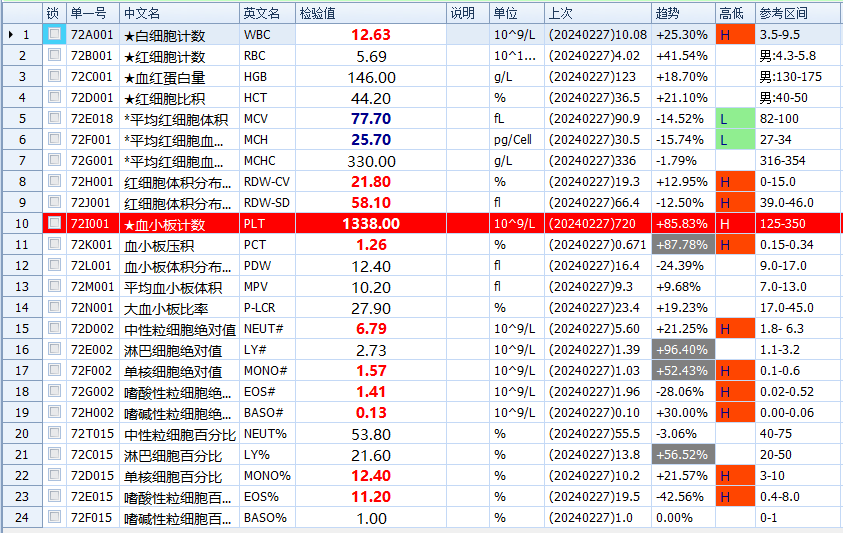Select row number 10 in the row header
843x533 pixels.
coord(22,224)
